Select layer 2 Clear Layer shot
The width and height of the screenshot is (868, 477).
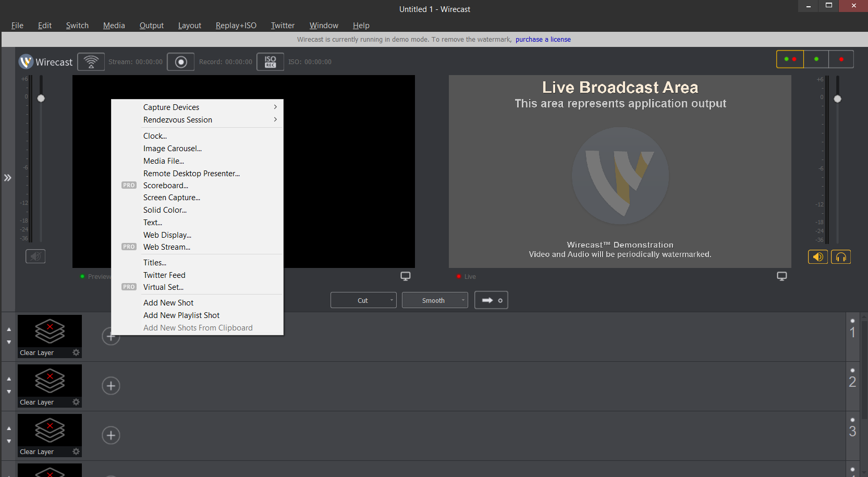(50, 386)
